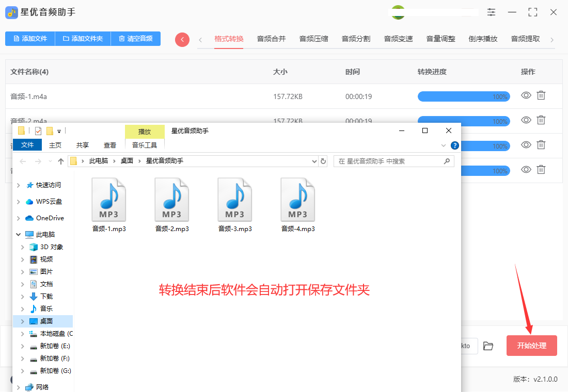Open 查看 ribbon tab in Explorer
The width and height of the screenshot is (568, 392).
click(x=110, y=145)
